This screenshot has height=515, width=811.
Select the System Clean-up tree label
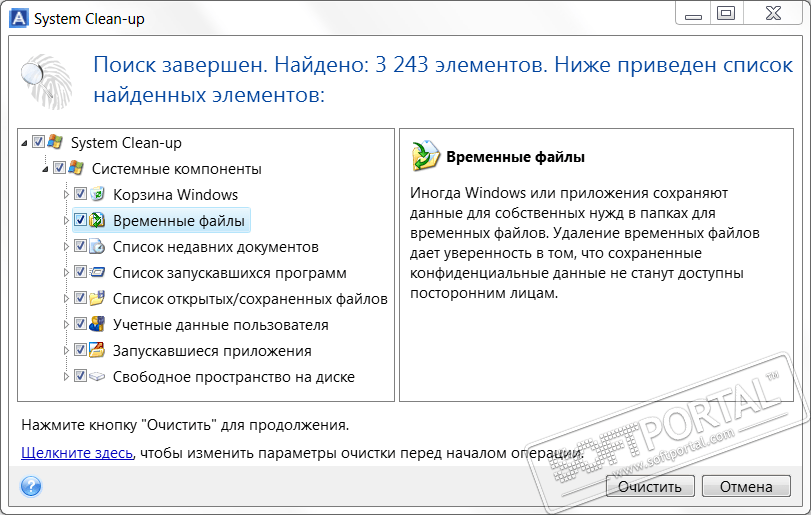126,143
